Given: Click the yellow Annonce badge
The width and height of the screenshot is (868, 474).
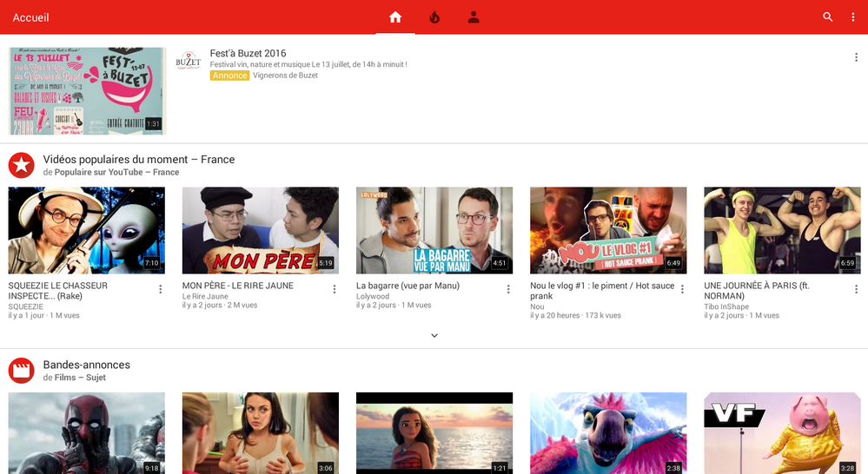Looking at the screenshot, I should point(229,76).
